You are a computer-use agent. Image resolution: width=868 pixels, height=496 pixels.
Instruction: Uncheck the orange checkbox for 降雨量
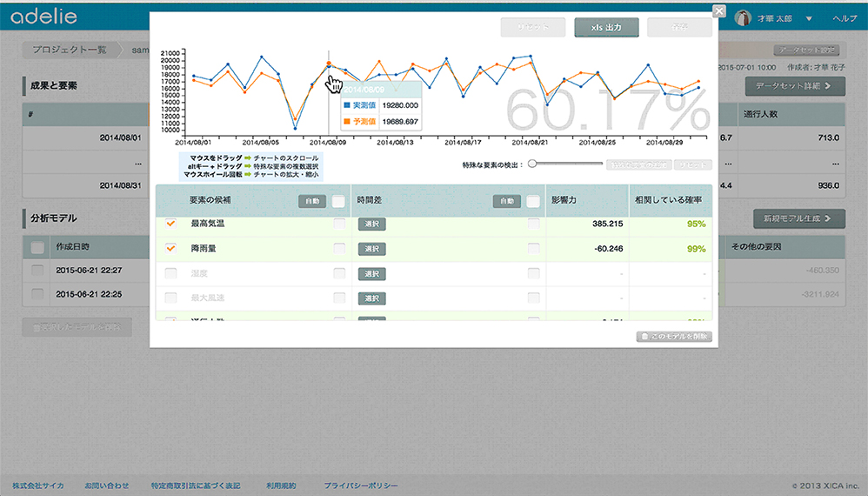coord(170,249)
